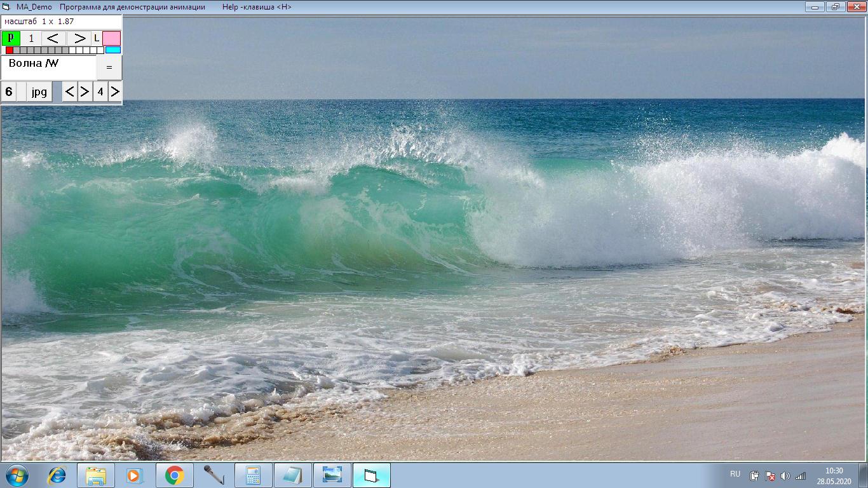Click the 'Программа для демонстрации анимации' title text
The height and width of the screenshot is (488, 868).
coord(132,7)
